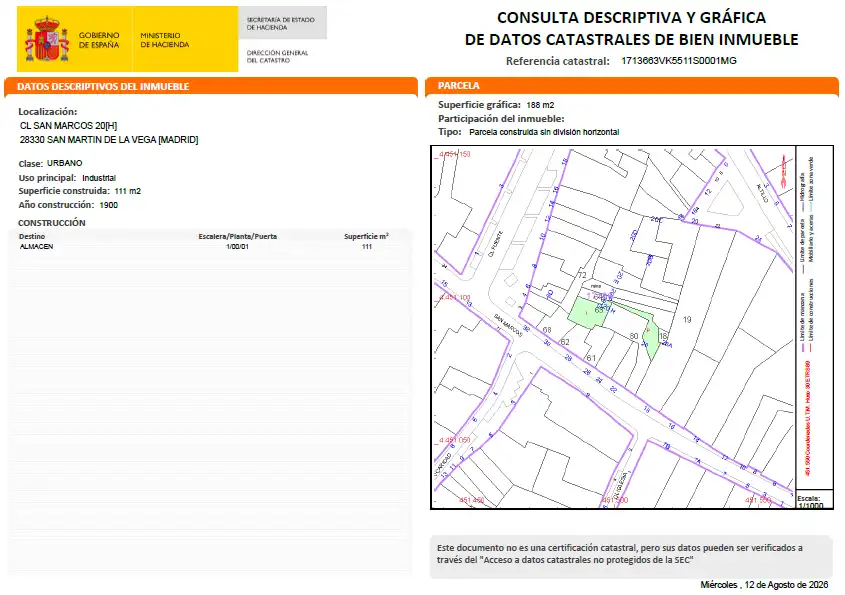The width and height of the screenshot is (845, 595).
Task: Click the 'Límite de manzana' legend entry
Action: (802, 323)
